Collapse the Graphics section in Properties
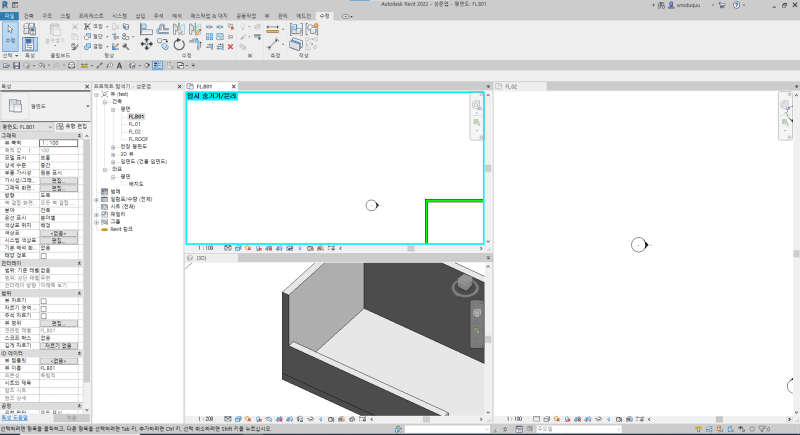The width and height of the screenshot is (800, 435). 79,136
